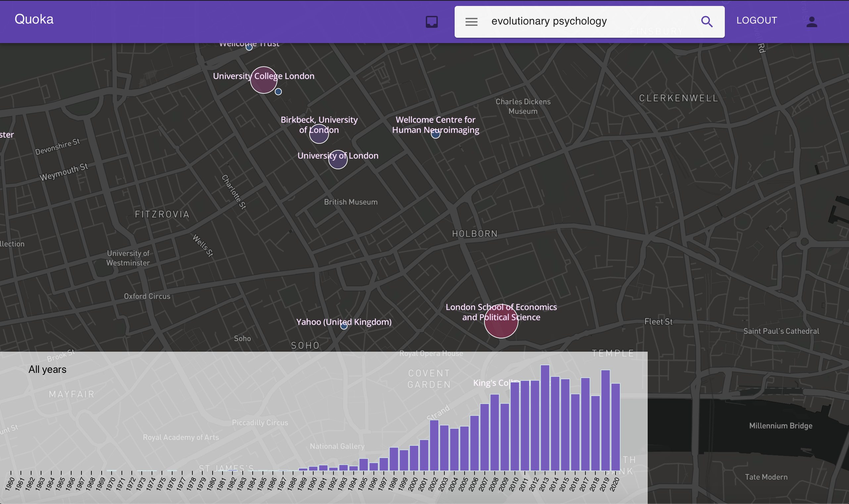Click the 2017 bar in the histogram
The width and height of the screenshot is (849, 504).
coord(585,424)
